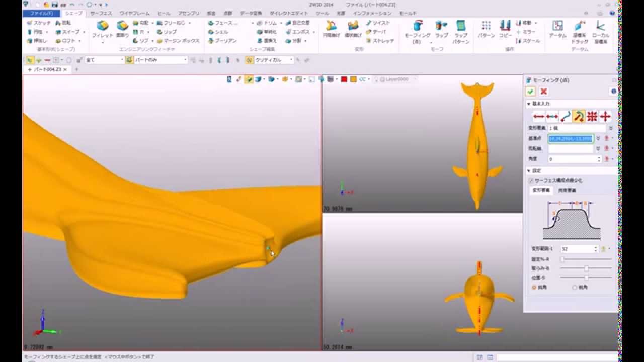Choose the ブーリアン (Boolean) tool
The height and width of the screenshot is (362, 644).
pos(222,41)
